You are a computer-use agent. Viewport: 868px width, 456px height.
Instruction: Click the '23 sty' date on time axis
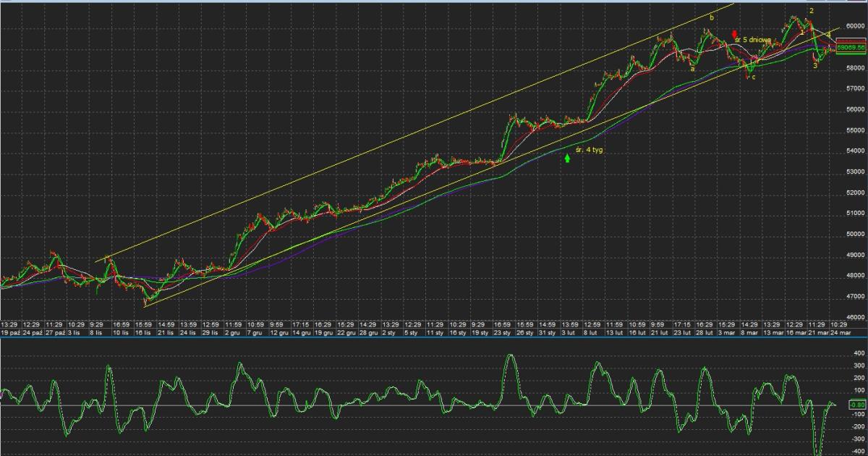[501, 333]
